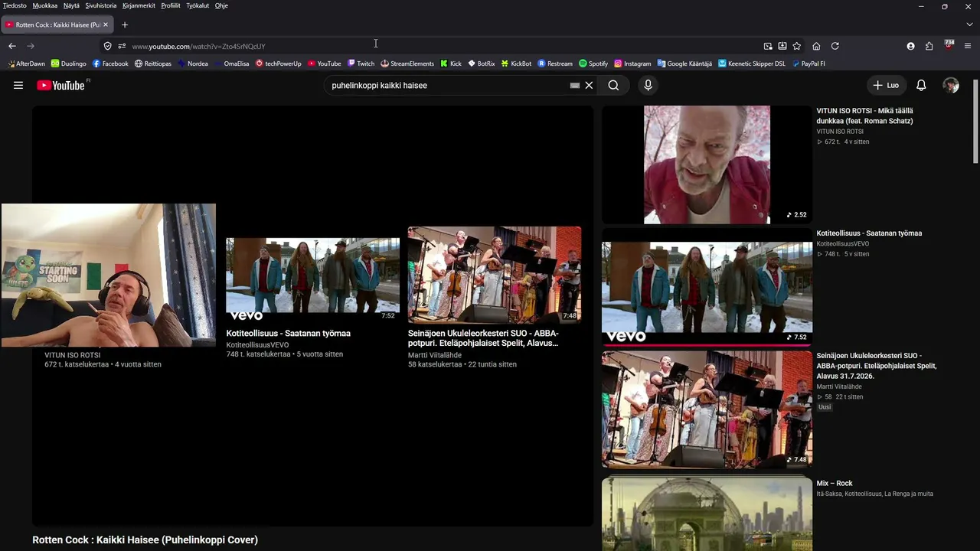
Task: Open the Spotify bookmark
Action: tap(593, 64)
